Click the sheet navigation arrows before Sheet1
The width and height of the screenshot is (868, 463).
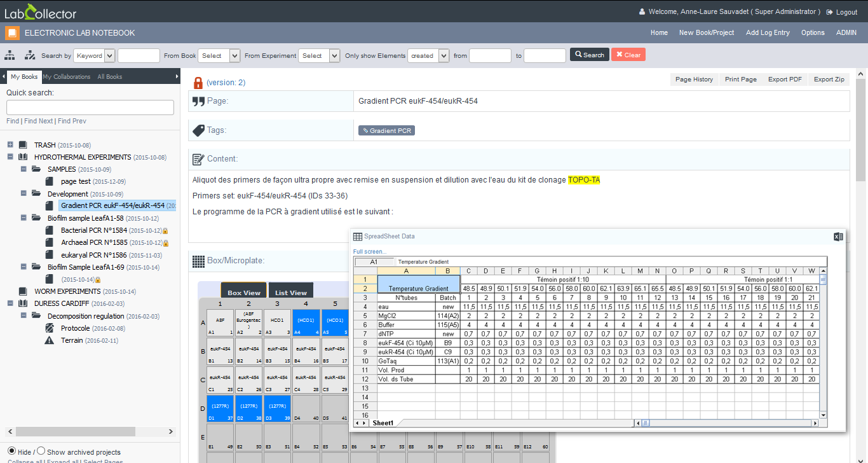point(360,423)
